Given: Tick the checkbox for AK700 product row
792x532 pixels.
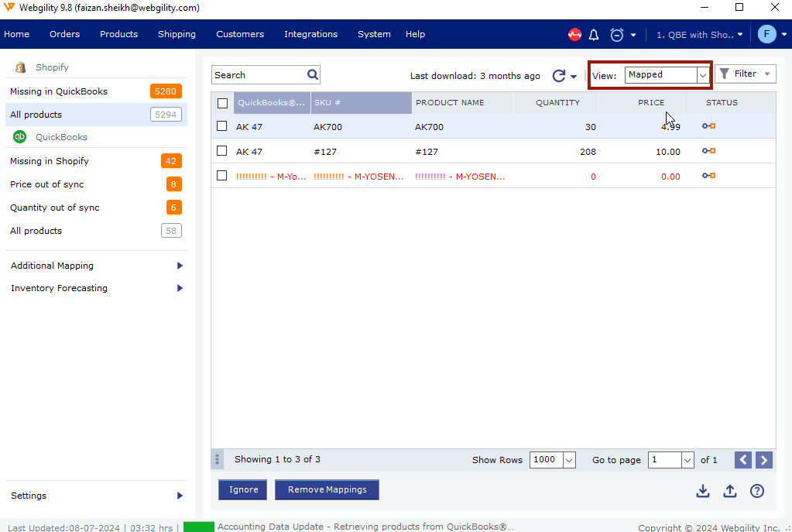Looking at the screenshot, I should (222, 126).
